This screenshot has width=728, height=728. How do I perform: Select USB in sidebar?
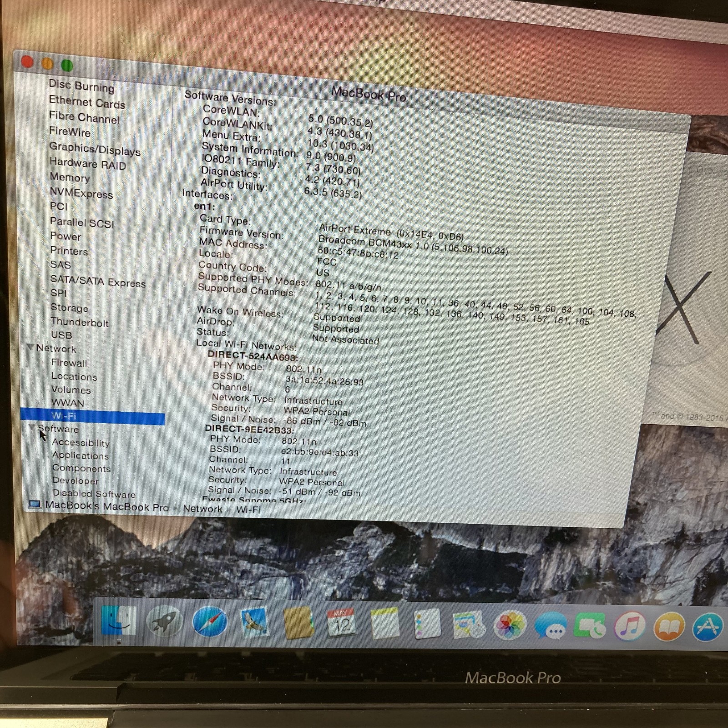[61, 335]
